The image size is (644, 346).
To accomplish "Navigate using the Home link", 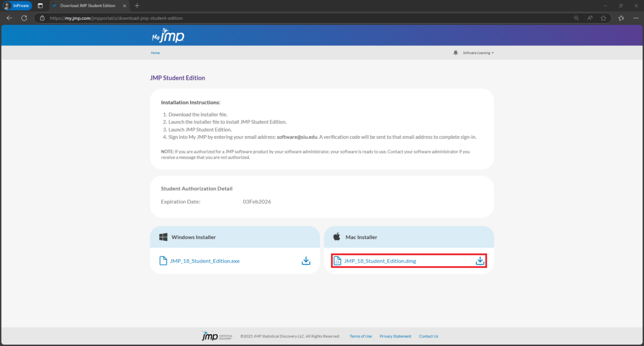I will (x=155, y=52).
